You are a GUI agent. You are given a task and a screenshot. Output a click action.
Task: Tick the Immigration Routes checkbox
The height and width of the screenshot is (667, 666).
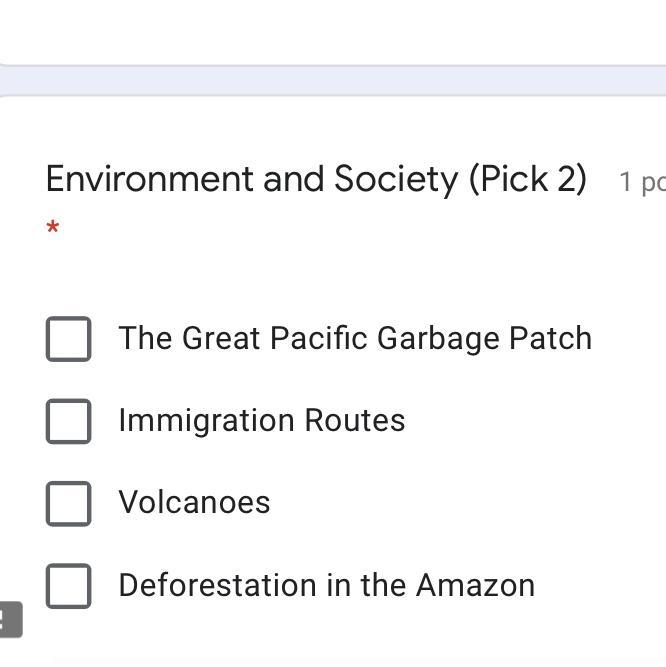(x=69, y=421)
